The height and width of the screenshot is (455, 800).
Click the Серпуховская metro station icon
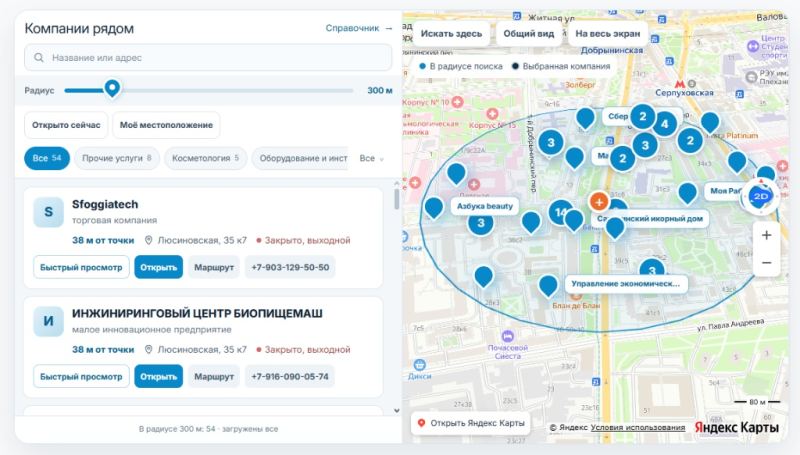point(679,84)
